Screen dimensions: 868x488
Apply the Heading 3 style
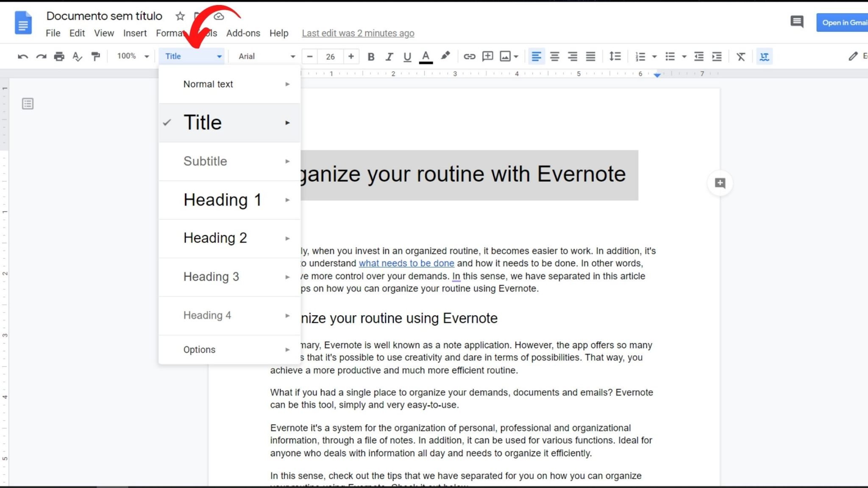pos(229,277)
